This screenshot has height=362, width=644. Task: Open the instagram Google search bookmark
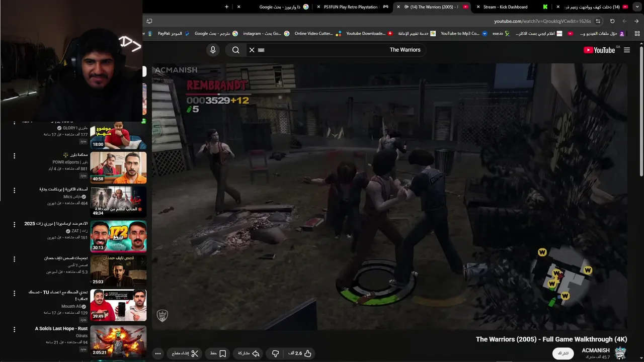point(266,34)
